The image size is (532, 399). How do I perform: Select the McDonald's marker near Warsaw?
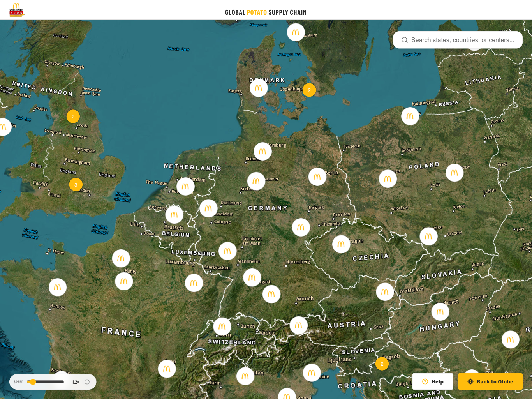tap(454, 173)
